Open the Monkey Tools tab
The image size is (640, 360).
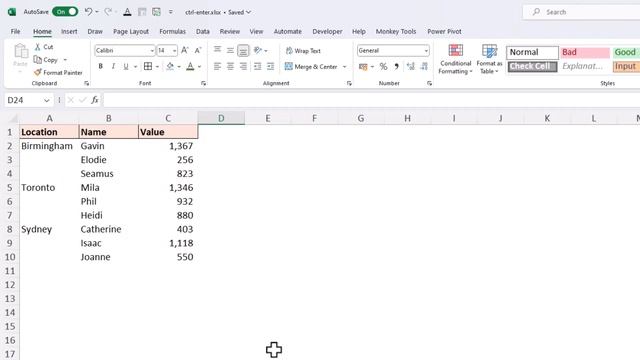[x=396, y=31]
